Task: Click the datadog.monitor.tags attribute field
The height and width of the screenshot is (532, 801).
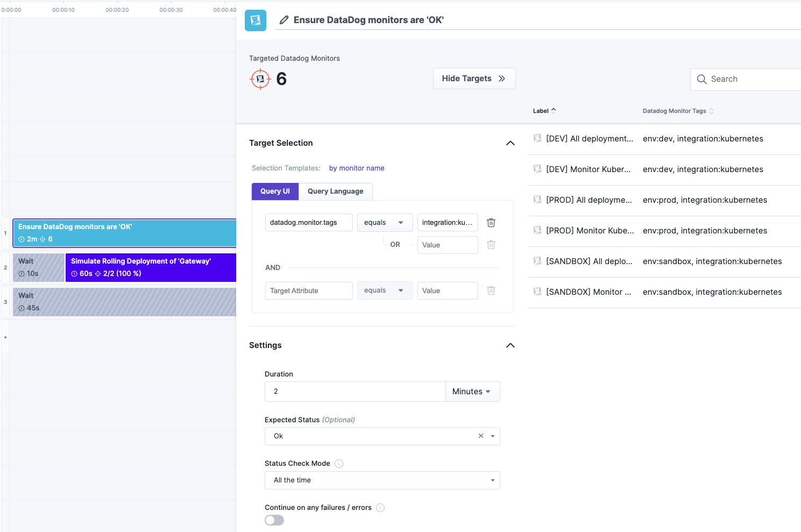Action: (x=309, y=223)
